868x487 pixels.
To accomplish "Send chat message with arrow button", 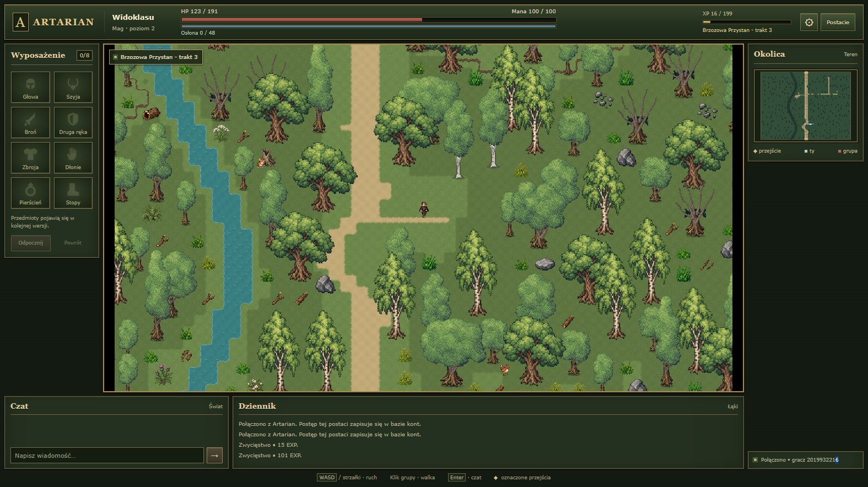I will [x=214, y=455].
